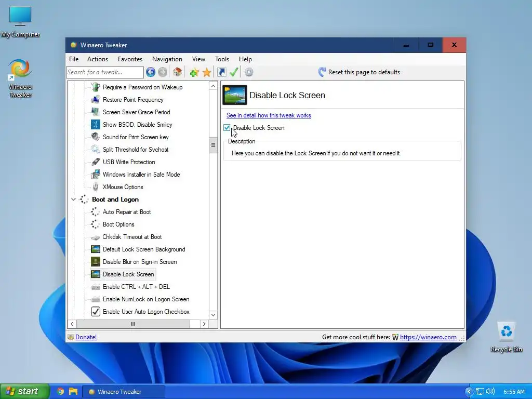Open file explorer folder on the taskbar
Screen dimensions: 532x399
pyautogui.click(x=73, y=392)
